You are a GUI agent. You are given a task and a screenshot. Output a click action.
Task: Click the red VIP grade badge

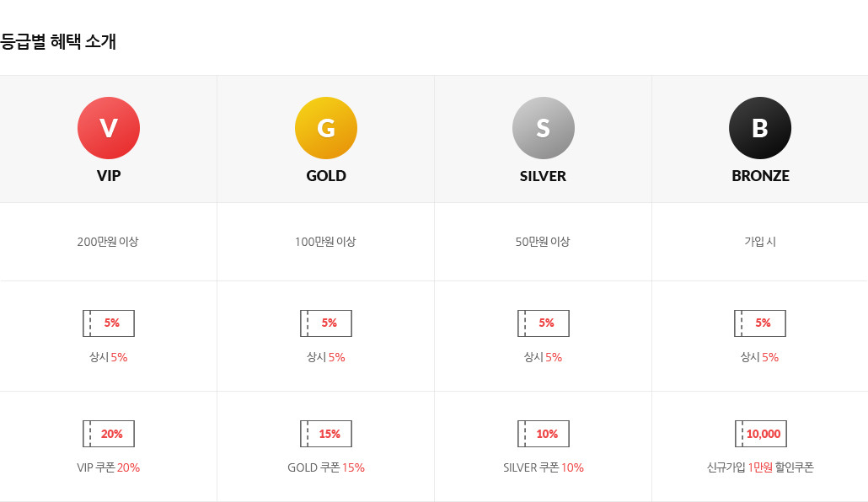(109, 128)
